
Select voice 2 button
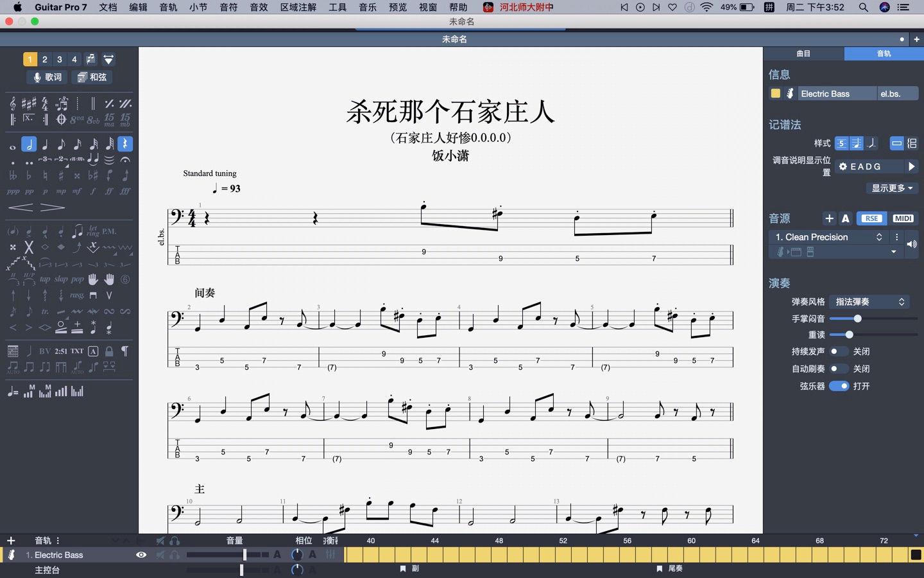pos(45,59)
